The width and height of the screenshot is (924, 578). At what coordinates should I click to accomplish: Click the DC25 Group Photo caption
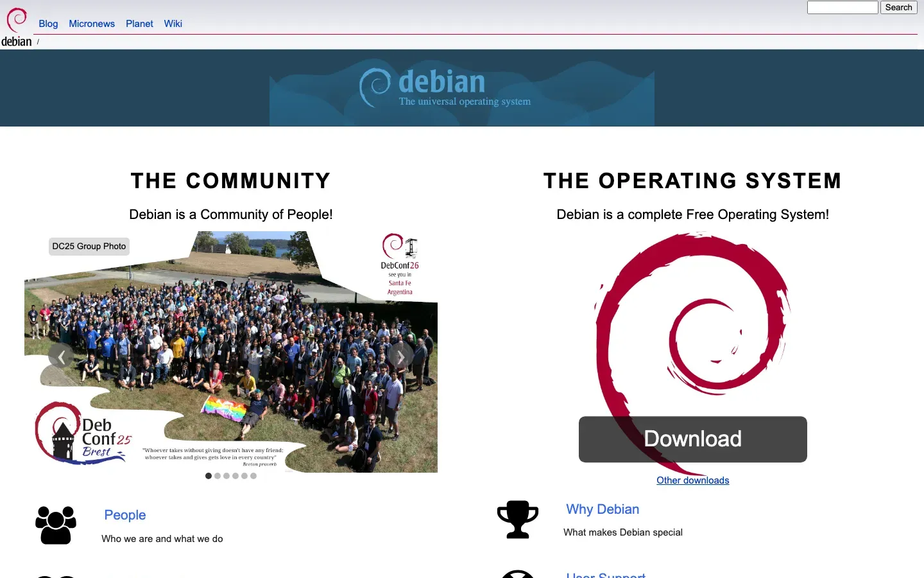click(x=89, y=247)
